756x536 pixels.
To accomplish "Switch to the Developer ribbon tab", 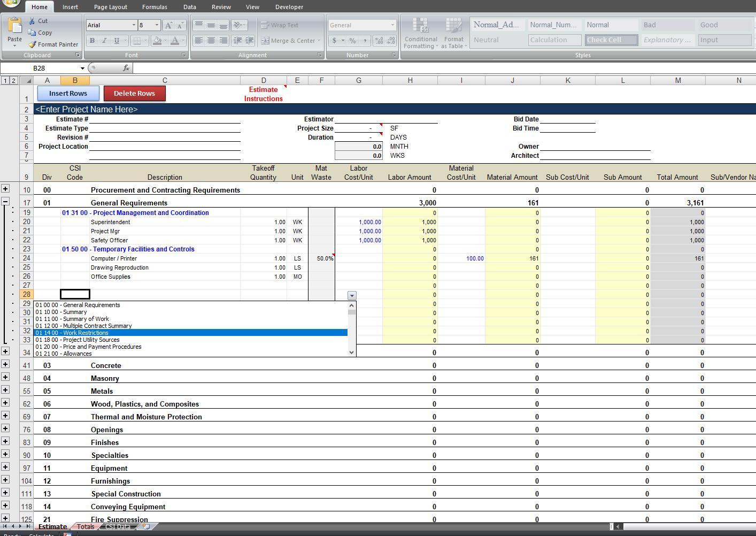I will point(289,6).
